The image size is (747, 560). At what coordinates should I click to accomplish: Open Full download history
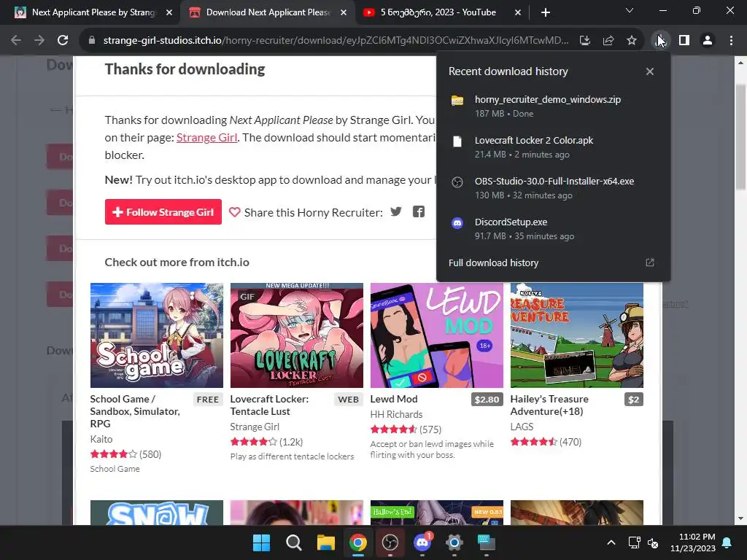[493, 262]
